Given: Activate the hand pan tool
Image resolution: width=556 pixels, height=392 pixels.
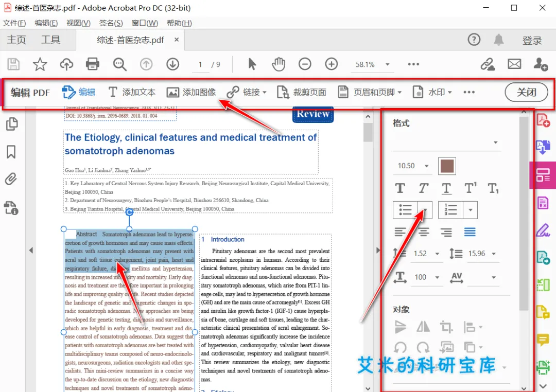Looking at the screenshot, I should pyautogui.click(x=279, y=64).
